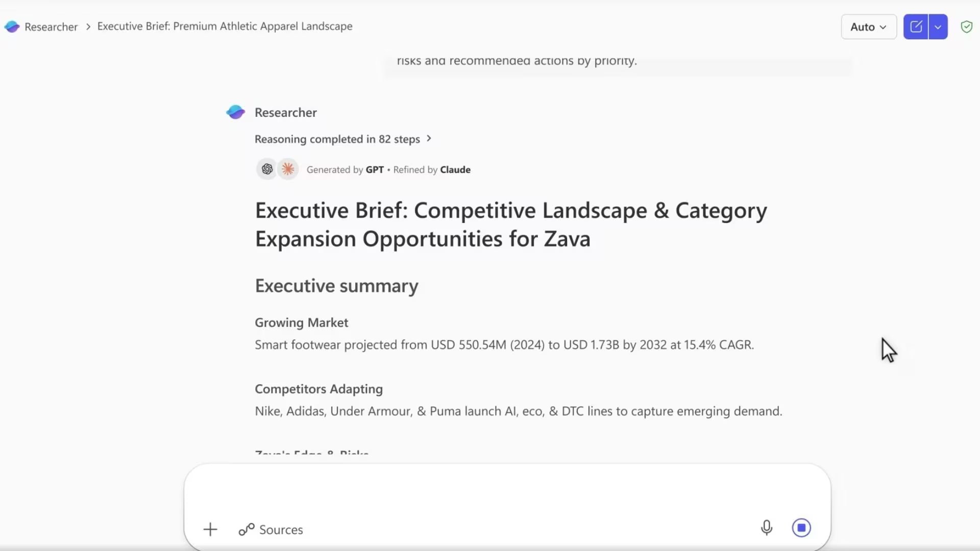Click the Competitors Adapting subheading

tap(318, 389)
